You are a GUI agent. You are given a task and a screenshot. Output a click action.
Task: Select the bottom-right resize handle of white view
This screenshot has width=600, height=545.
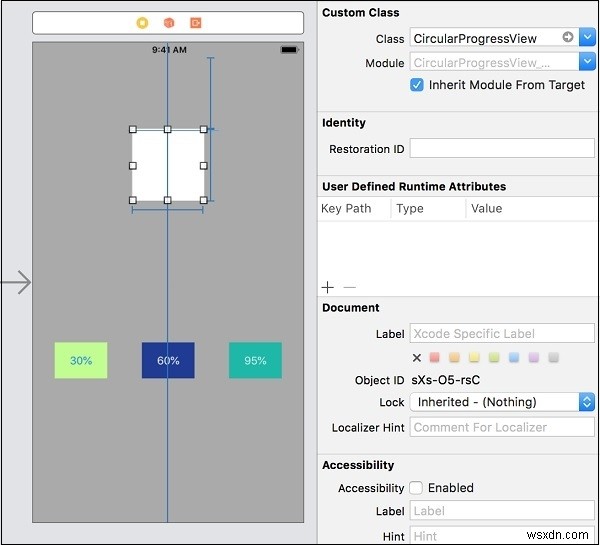coord(204,200)
